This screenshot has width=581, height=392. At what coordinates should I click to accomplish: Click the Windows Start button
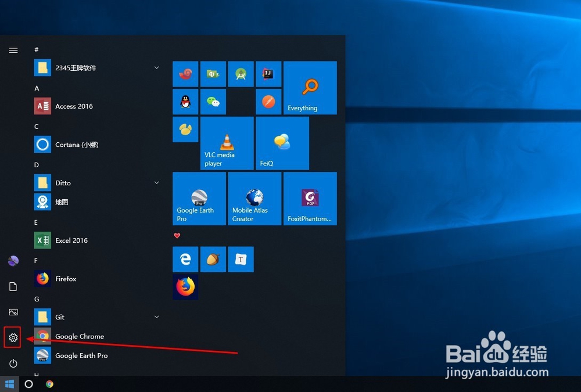pos(9,384)
